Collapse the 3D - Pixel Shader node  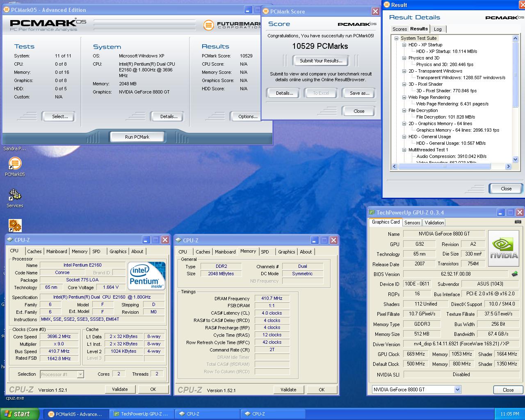pos(404,84)
